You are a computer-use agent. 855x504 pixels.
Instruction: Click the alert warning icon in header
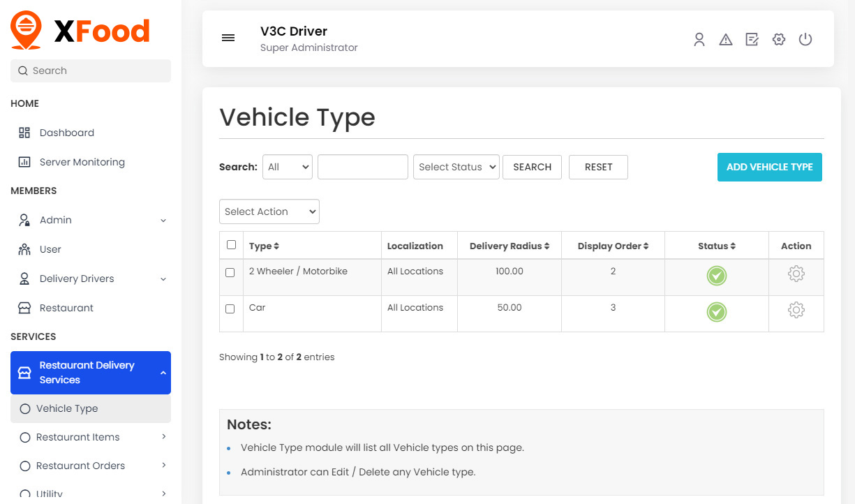[726, 40]
